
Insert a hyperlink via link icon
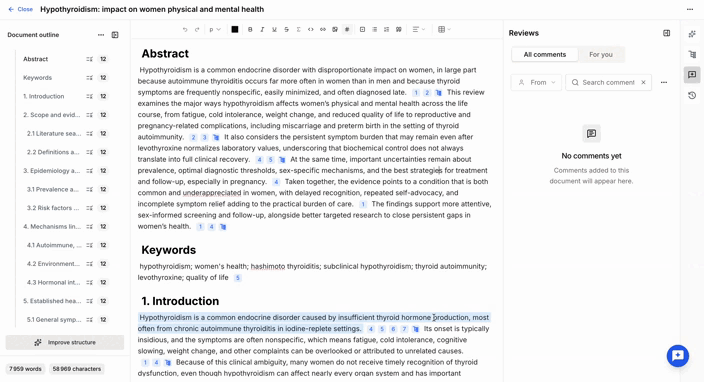[322, 30]
